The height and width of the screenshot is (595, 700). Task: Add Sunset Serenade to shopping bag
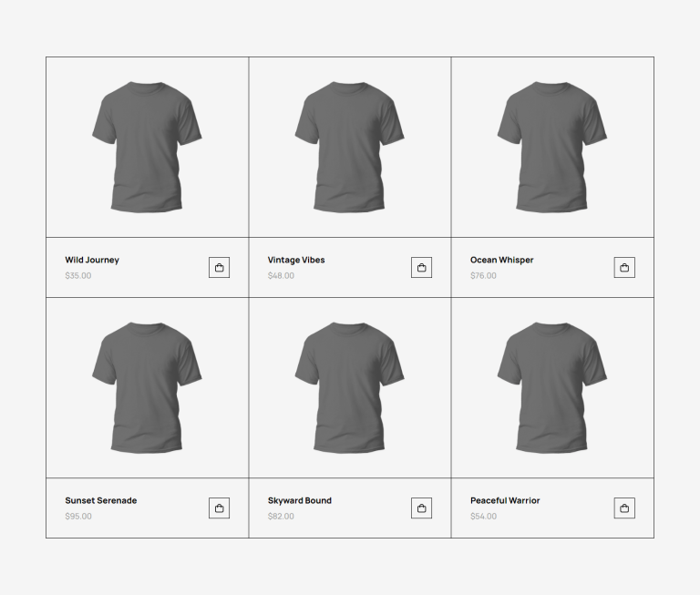pyautogui.click(x=219, y=508)
